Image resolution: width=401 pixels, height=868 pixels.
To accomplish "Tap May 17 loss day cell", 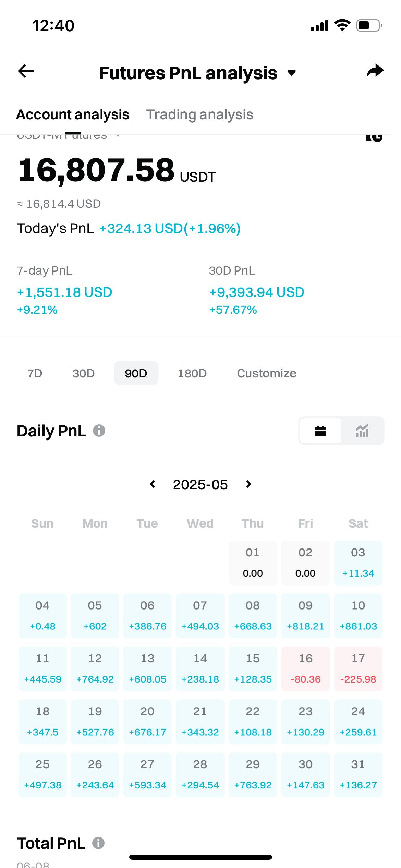I will coord(358,668).
